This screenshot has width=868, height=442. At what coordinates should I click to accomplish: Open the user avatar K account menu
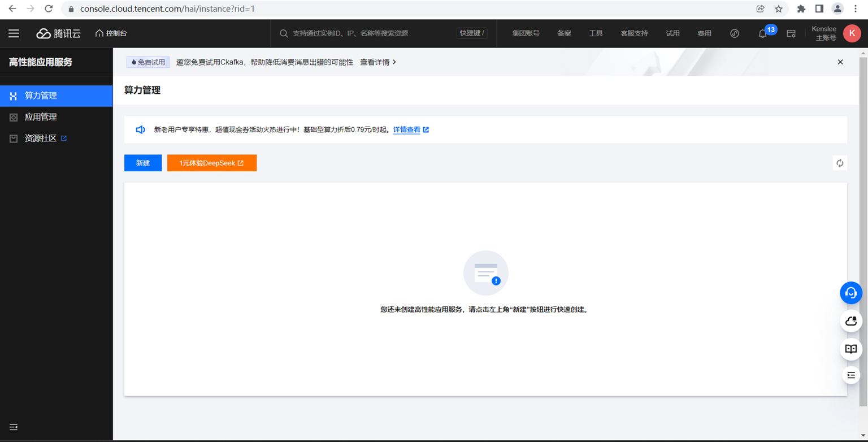tap(852, 33)
